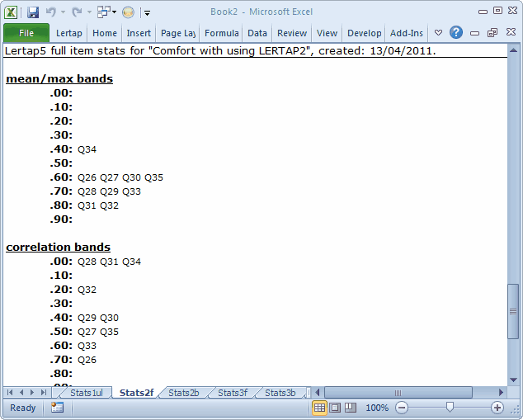Select correlation .20 band Q32 entry
The height and width of the screenshot is (420, 523).
coord(87,290)
